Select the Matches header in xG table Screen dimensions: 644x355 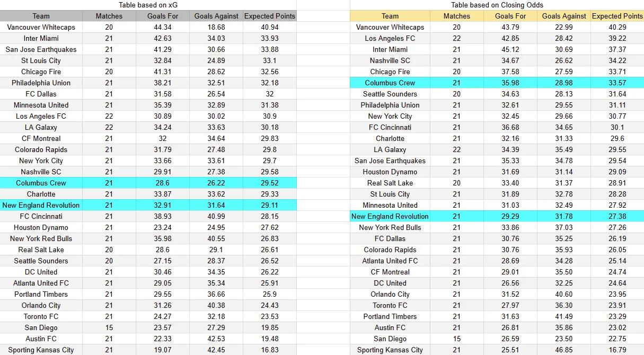pyautogui.click(x=109, y=16)
